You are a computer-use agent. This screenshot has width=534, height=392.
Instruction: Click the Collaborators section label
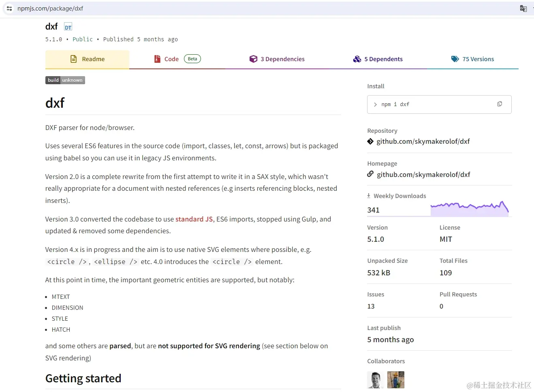pyautogui.click(x=386, y=361)
